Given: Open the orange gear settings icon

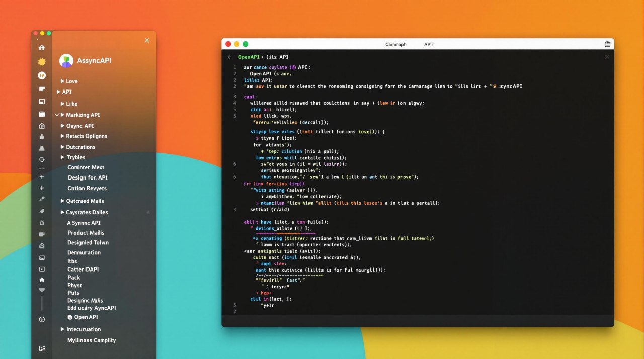Looking at the screenshot, I should tap(42, 62).
